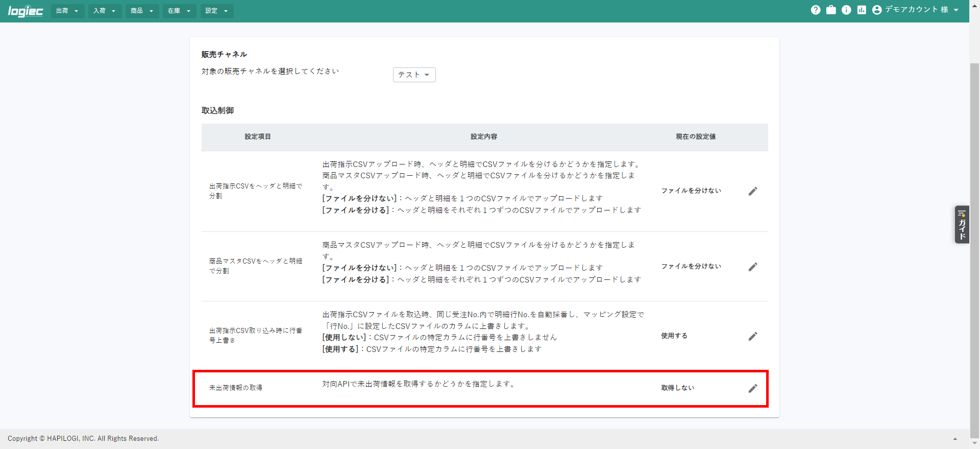Click the user account avatar icon
This screenshot has width=980, height=449.
pyautogui.click(x=877, y=10)
